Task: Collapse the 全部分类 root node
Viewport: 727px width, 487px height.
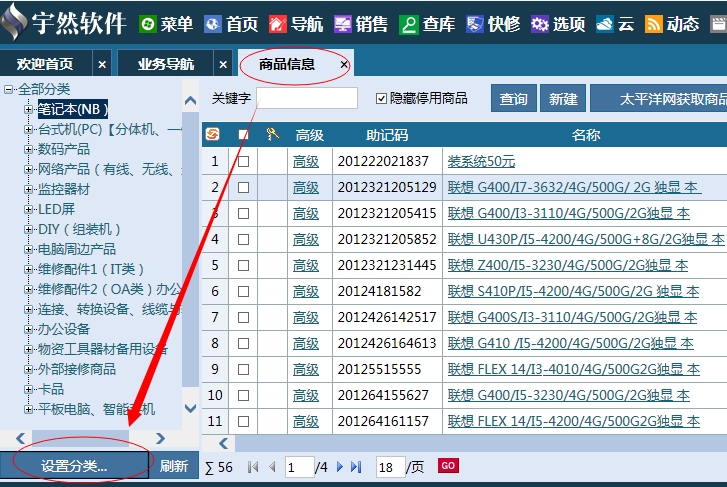Action: point(8,89)
